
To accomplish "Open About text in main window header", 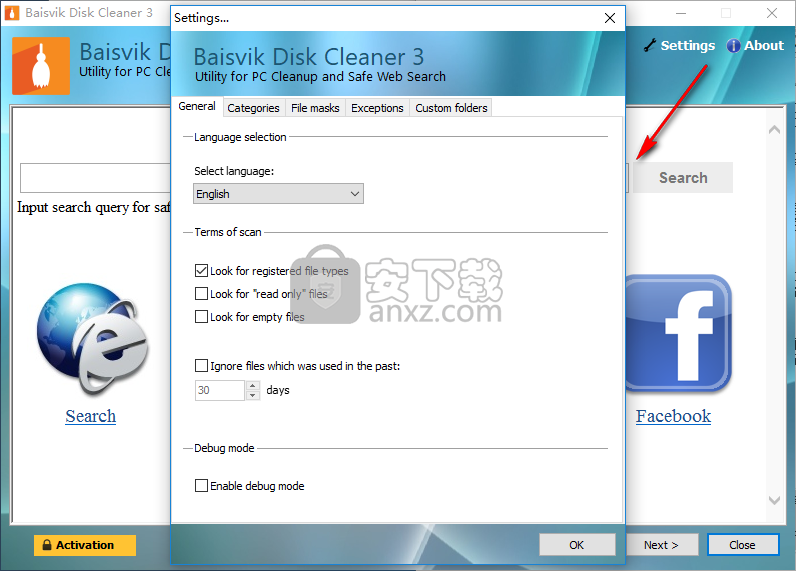I will (x=764, y=46).
